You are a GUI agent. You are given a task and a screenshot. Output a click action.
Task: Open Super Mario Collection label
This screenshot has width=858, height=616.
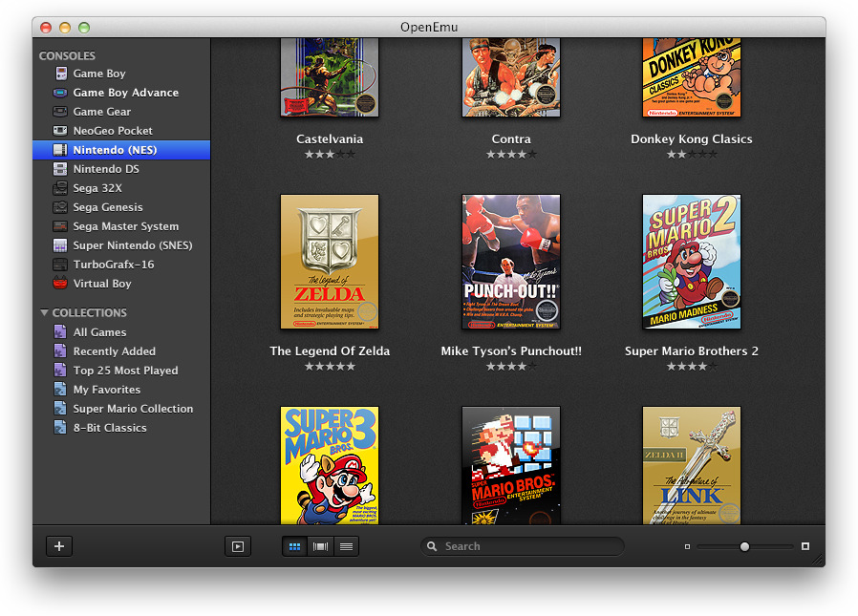(x=133, y=409)
